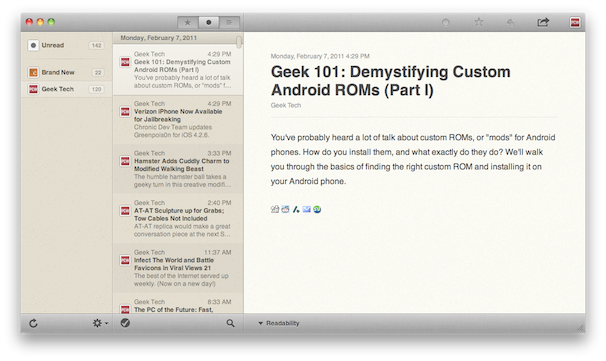
Task: Click 11:37 AM time on Infect The World article
Action: [x=218, y=252]
